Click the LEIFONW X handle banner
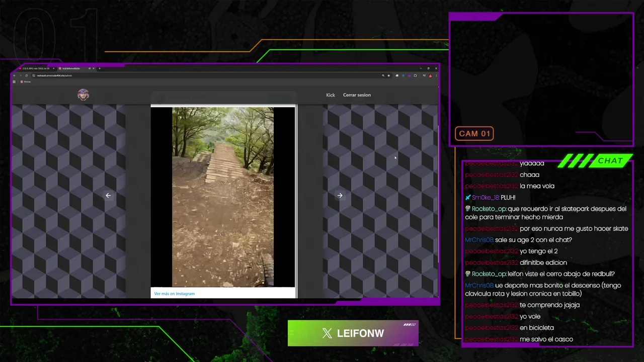Screen dimensions: 644x362 tap(353, 333)
